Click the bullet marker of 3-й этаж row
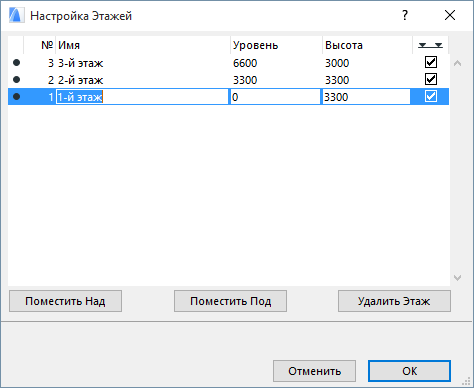This screenshot has width=474, height=388. 16,63
